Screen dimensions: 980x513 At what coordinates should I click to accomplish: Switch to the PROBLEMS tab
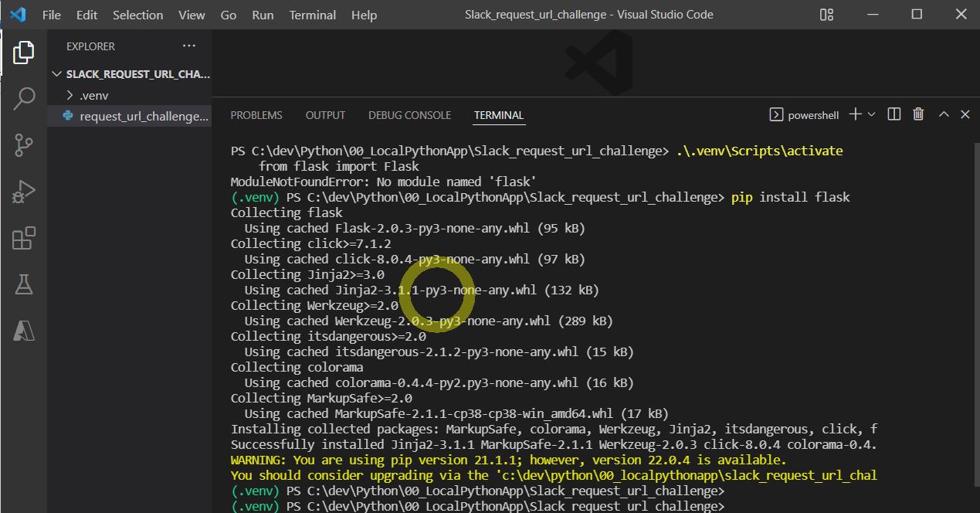pos(256,115)
